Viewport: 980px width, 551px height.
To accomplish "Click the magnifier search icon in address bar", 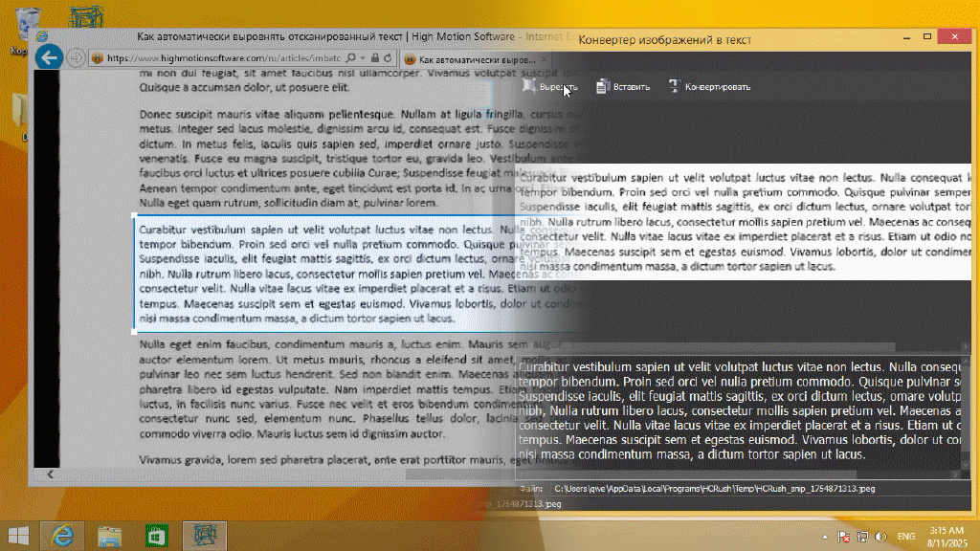I will [x=350, y=58].
